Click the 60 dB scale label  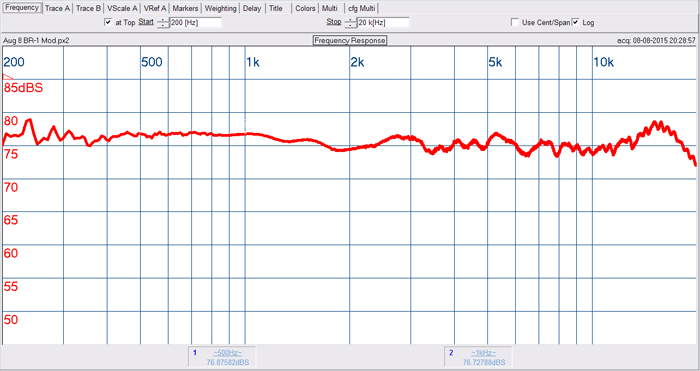click(11, 254)
